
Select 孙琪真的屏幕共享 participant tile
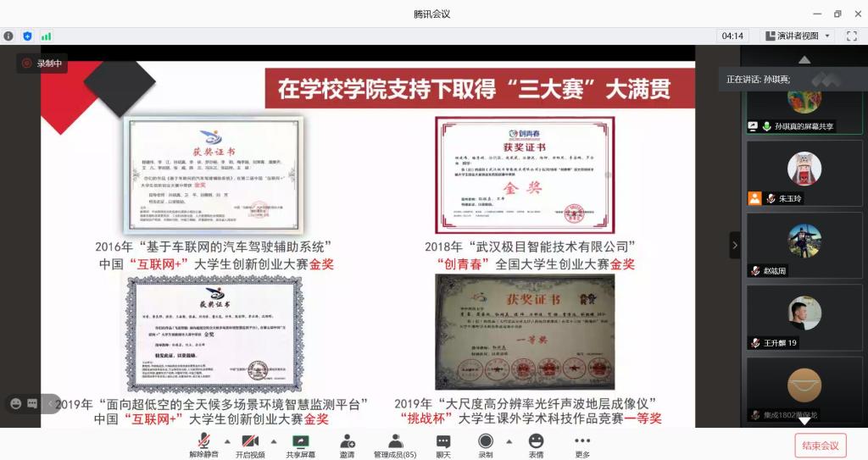tap(804, 113)
